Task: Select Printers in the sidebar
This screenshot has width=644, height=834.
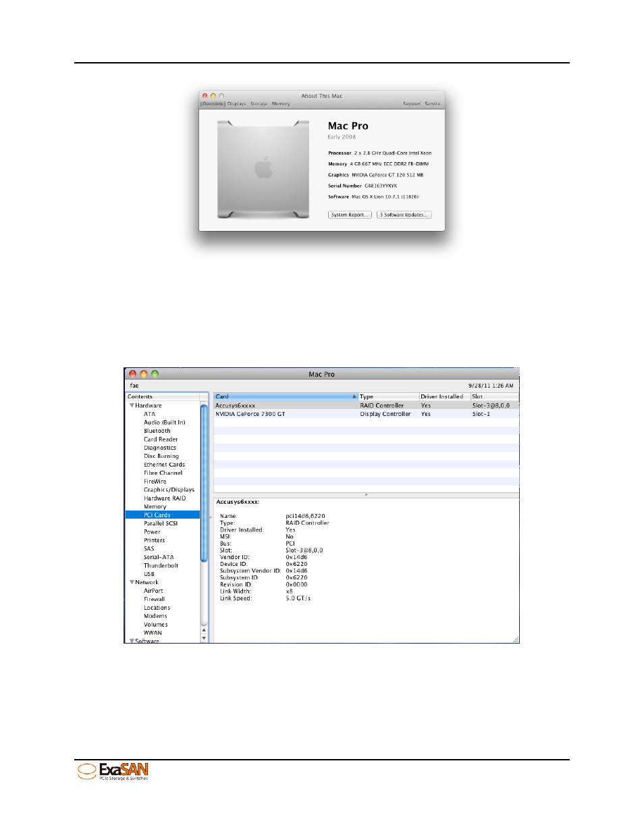Action: [x=154, y=540]
